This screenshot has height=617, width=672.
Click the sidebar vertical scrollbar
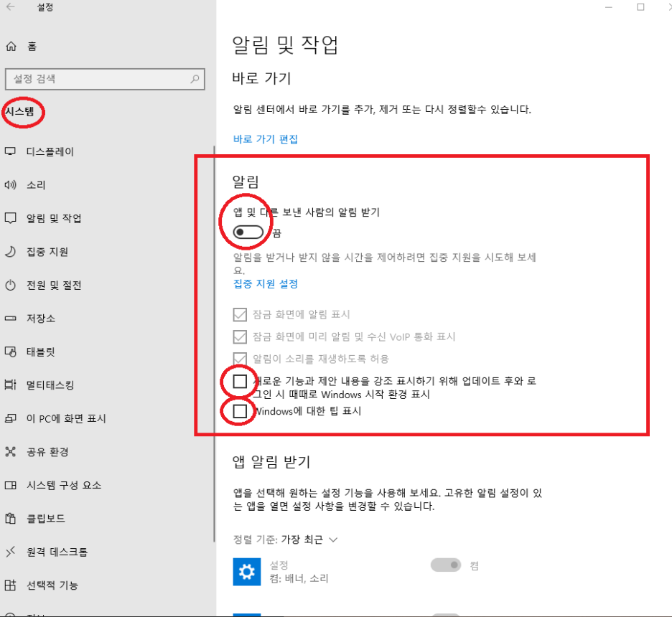(214, 344)
